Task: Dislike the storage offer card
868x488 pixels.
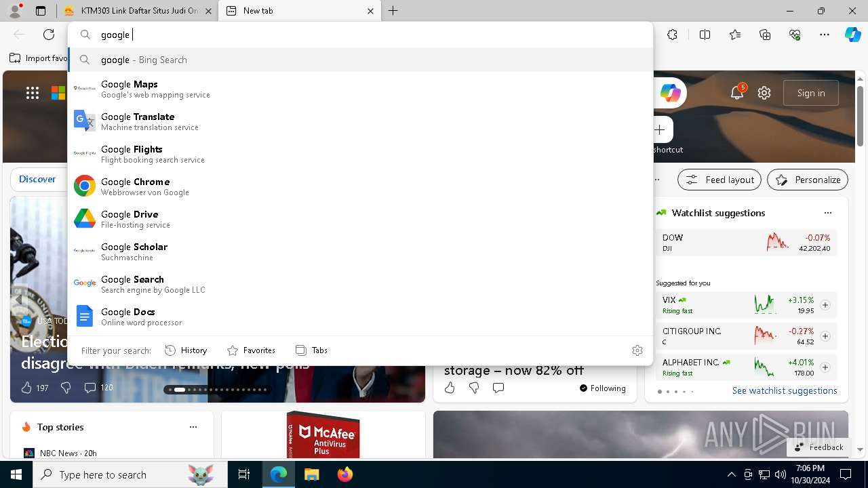Action: pyautogui.click(x=474, y=388)
